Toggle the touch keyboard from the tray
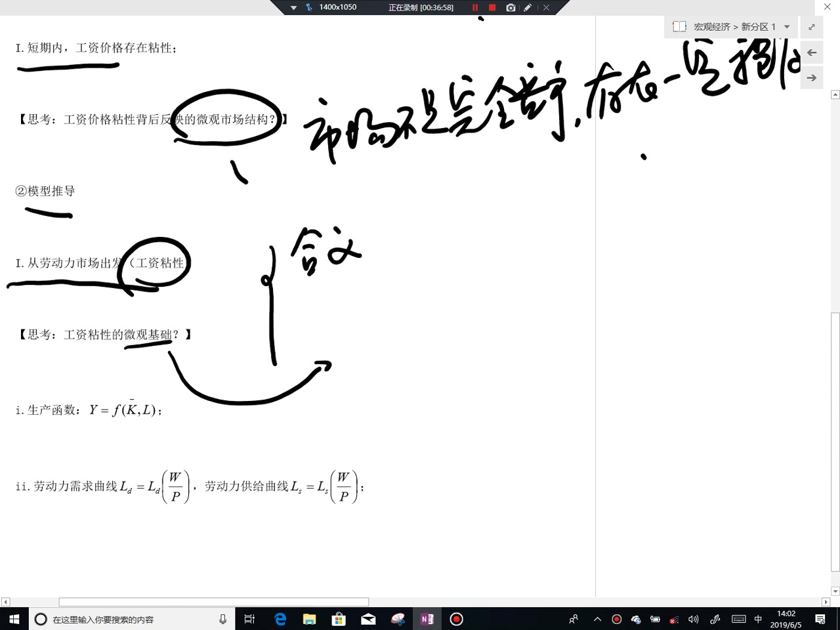Viewport: 840px width, 630px height. pyautogui.click(x=739, y=619)
